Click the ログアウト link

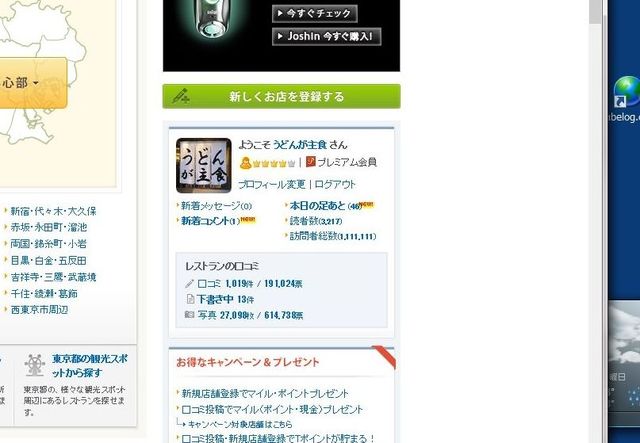point(335,185)
